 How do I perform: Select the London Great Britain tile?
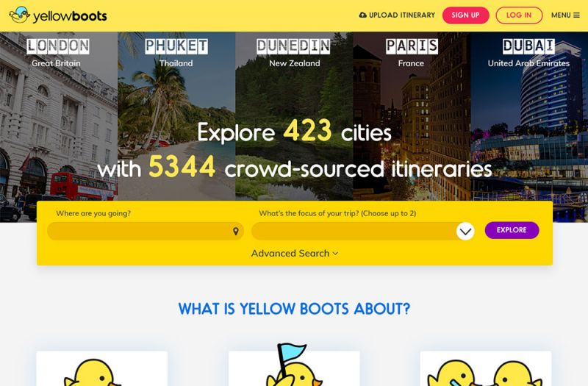click(x=59, y=116)
